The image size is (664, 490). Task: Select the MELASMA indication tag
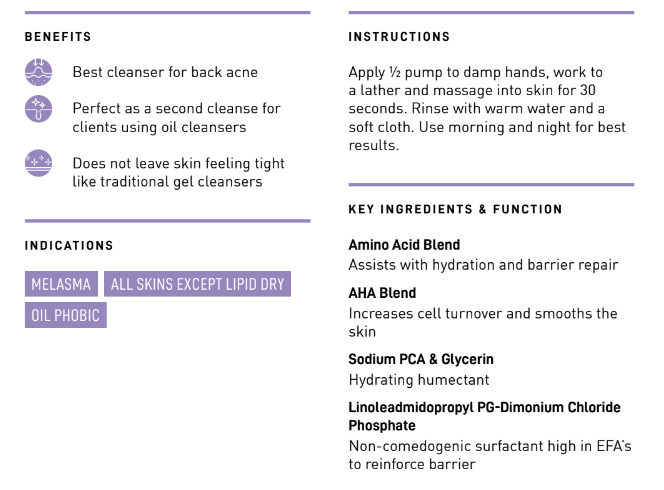61,285
